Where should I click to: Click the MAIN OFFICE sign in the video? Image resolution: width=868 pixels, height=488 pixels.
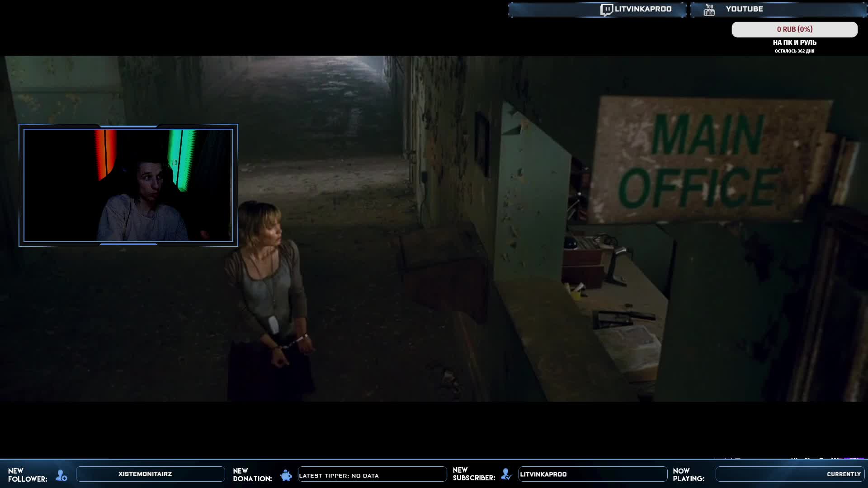(x=710, y=160)
